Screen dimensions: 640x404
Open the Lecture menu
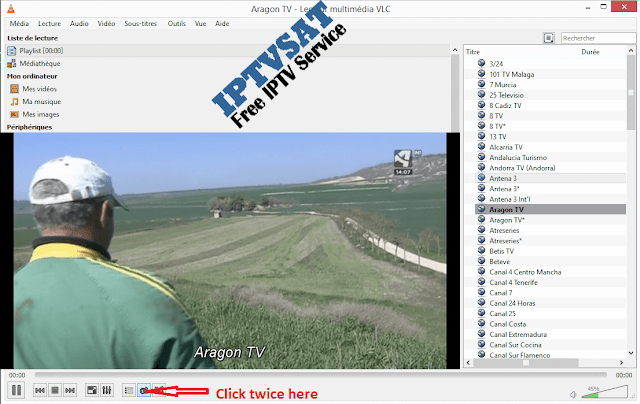(49, 24)
